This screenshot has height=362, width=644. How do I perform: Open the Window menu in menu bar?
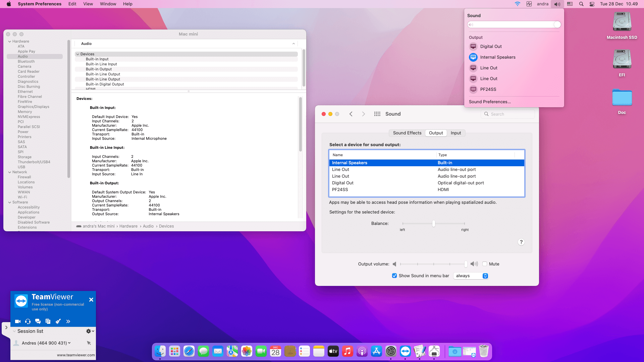click(x=108, y=4)
